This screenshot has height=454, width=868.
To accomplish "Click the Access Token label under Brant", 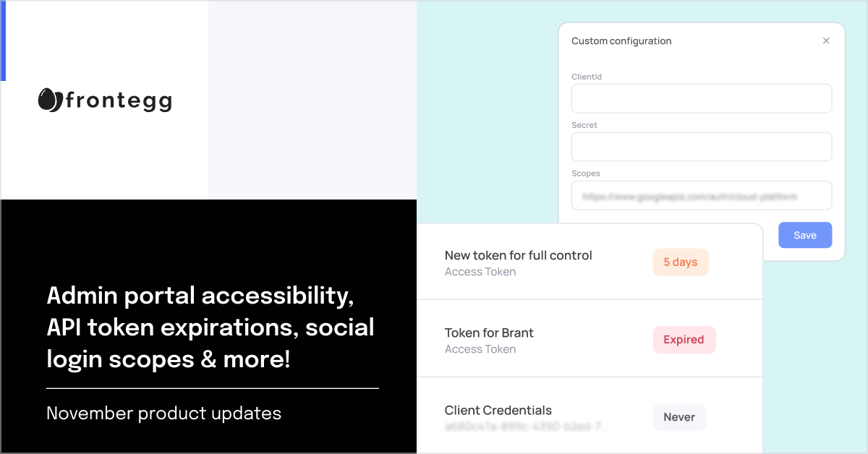I will tap(480, 349).
